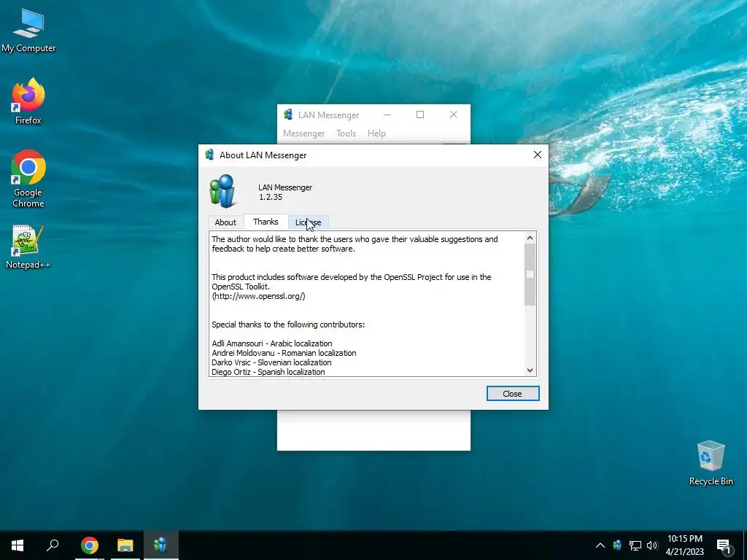Click 'Special thanks to the following contributors' text
This screenshot has height=560, width=747.
(x=288, y=324)
